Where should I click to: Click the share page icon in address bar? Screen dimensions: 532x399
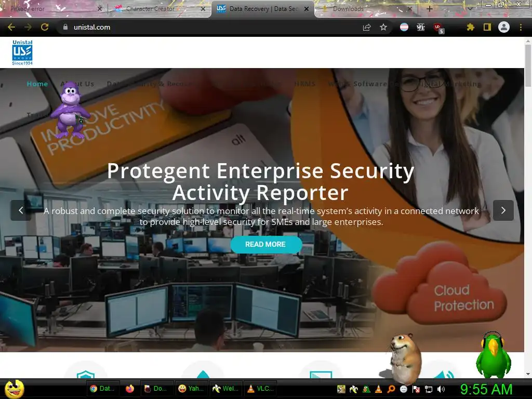[x=367, y=27]
